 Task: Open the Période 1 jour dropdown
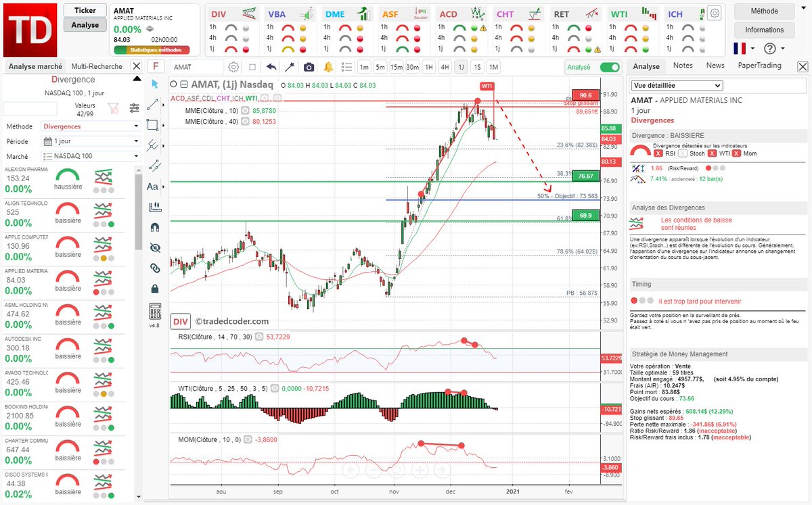tap(91, 141)
